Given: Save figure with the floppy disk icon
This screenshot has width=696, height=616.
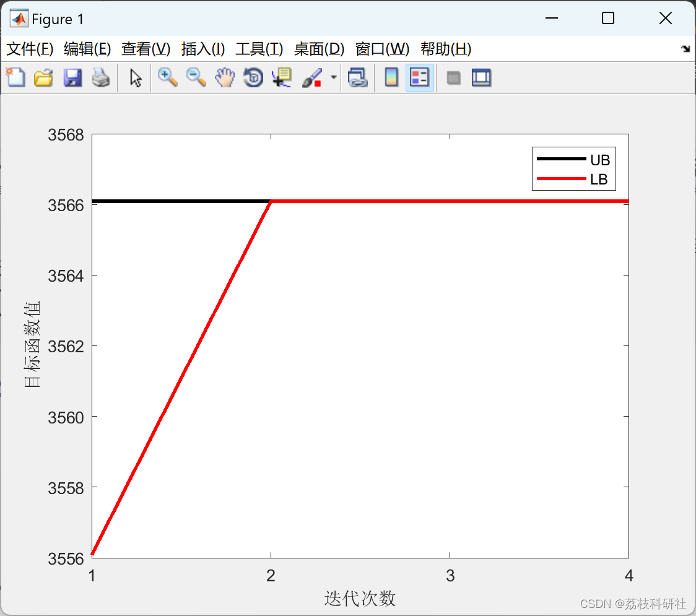Looking at the screenshot, I should tap(72, 77).
